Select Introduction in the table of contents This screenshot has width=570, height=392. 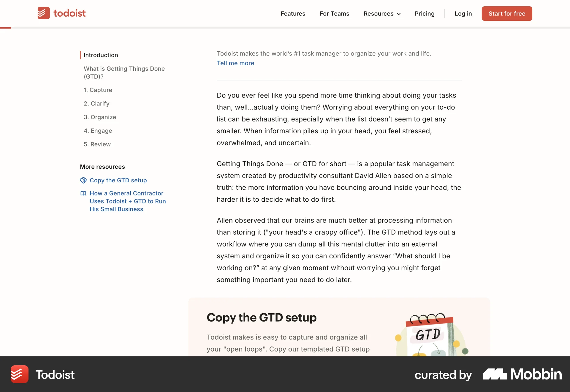pyautogui.click(x=101, y=55)
